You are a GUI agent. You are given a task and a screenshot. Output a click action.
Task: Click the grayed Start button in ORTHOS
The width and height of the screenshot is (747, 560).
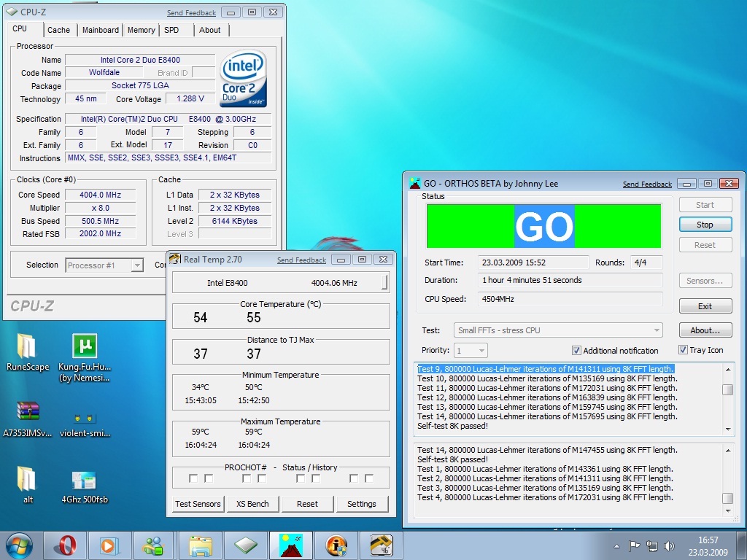705,205
